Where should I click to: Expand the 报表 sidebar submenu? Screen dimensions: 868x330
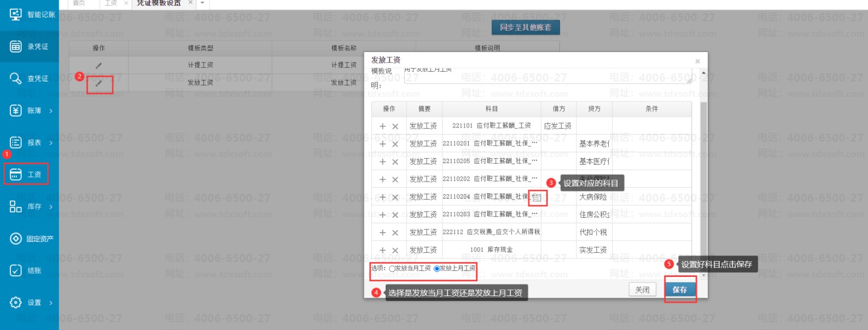pos(51,143)
